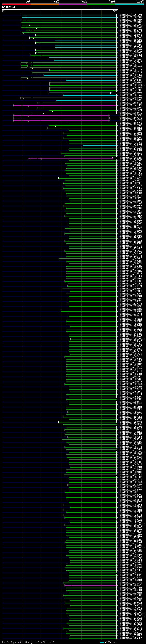Open hit UniRef100_A9SRU2
This screenshot has height=644, width=146.
point(131,98)
